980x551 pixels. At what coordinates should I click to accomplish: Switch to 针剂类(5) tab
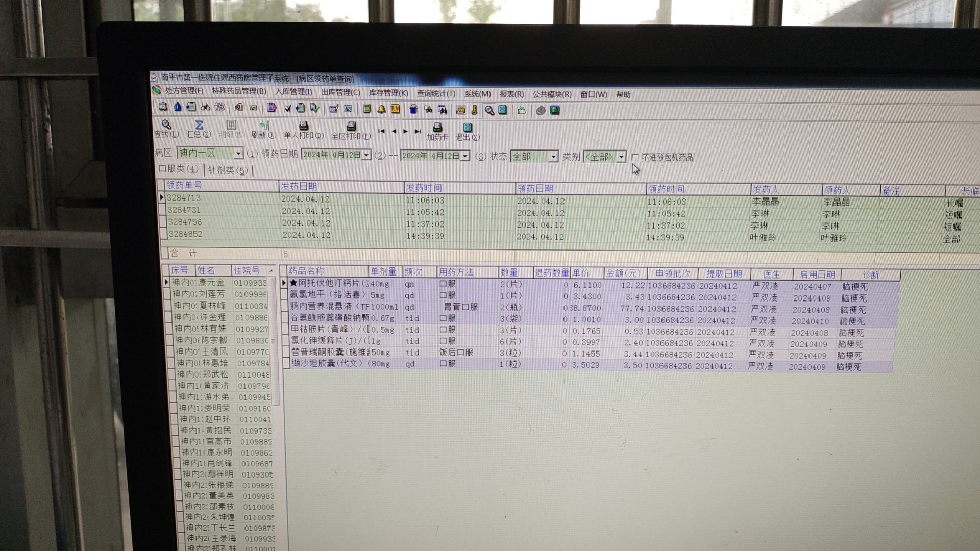click(228, 170)
